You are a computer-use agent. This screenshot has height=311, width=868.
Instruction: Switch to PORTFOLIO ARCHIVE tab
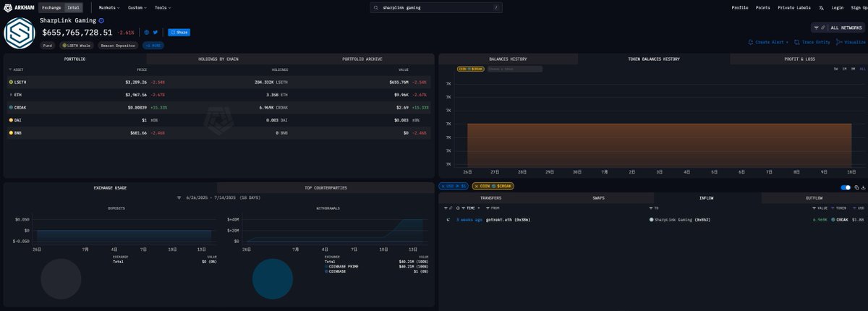click(362, 59)
